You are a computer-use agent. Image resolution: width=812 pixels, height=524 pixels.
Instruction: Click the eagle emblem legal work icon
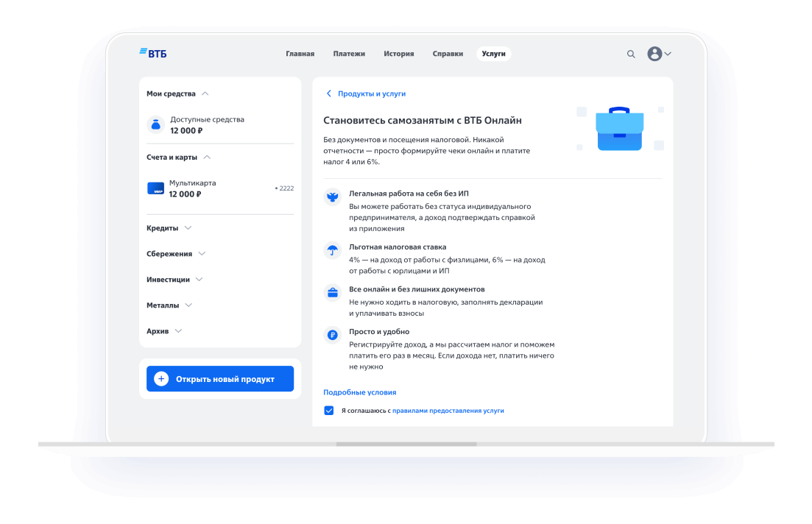(x=333, y=196)
